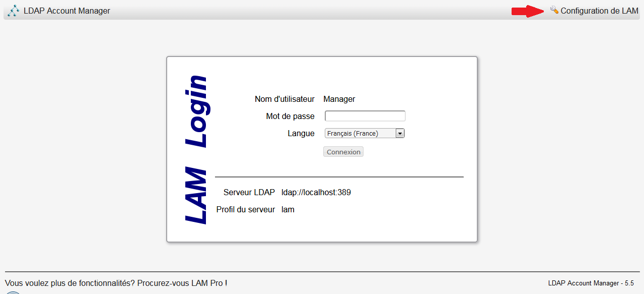This screenshot has width=644, height=294.
Task: Click the vertical LAM heading text
Action: (196, 195)
